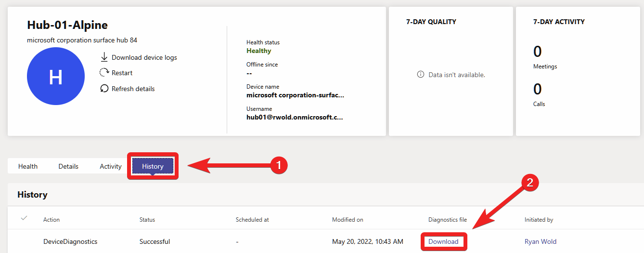This screenshot has height=253, width=644.
Task: Click the Restart label
Action: tap(122, 73)
